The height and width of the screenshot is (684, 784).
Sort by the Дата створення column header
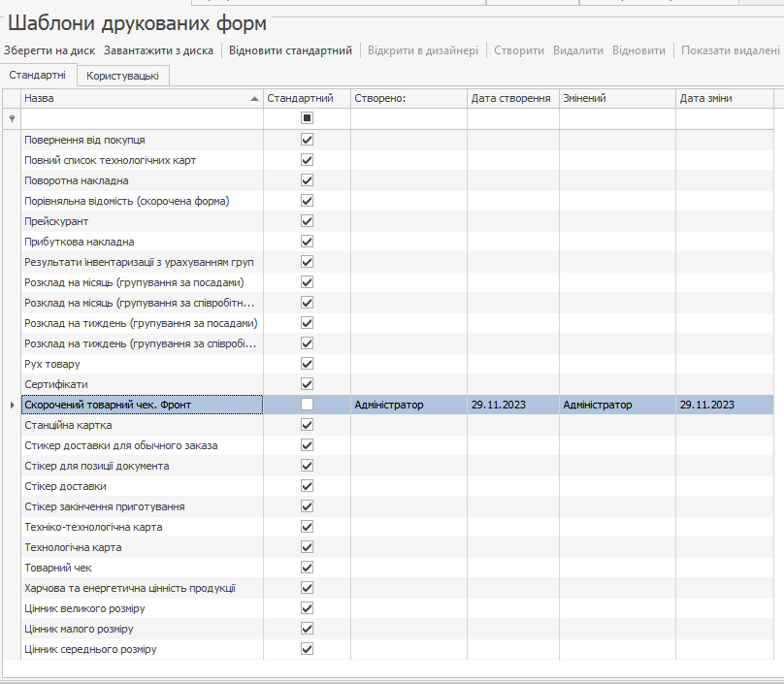(x=510, y=98)
